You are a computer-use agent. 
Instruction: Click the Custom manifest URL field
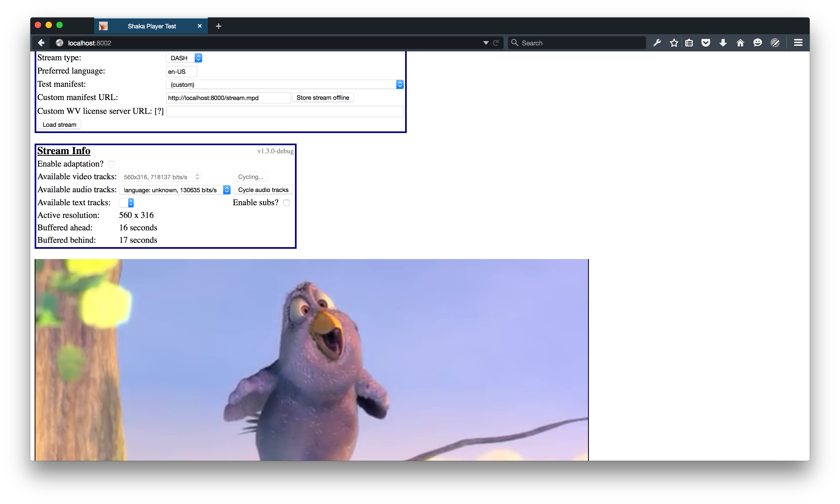[228, 98]
